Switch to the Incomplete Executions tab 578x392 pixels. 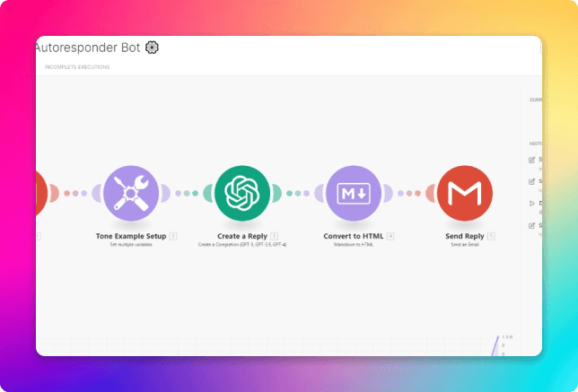(77, 67)
